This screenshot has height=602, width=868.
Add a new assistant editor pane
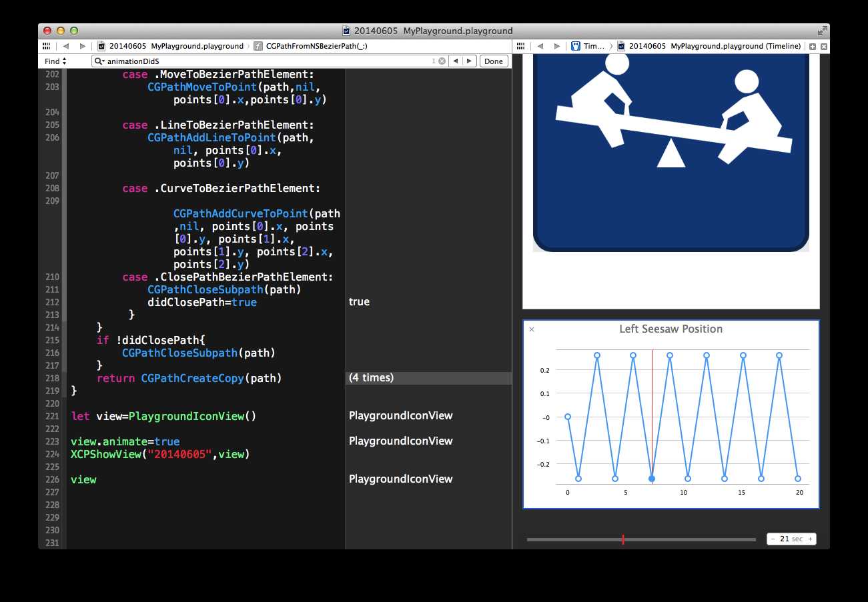[x=813, y=47]
